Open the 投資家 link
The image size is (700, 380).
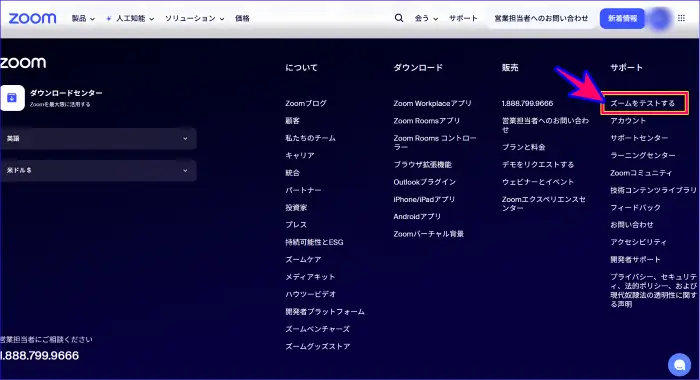point(296,208)
